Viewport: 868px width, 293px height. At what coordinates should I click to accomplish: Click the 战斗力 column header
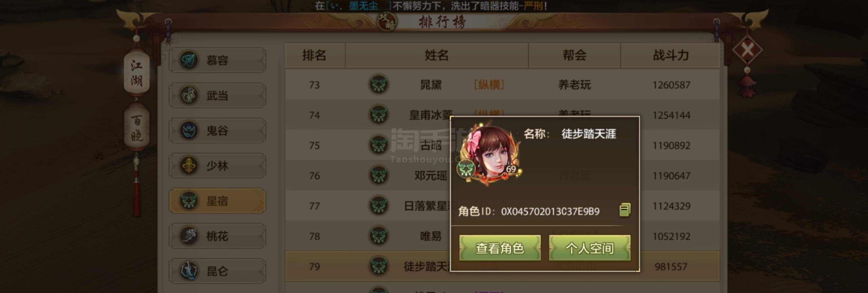click(x=671, y=55)
